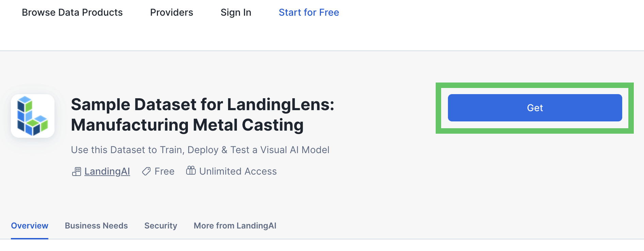
Task: Click the Unlimited Access label
Action: coord(238,171)
